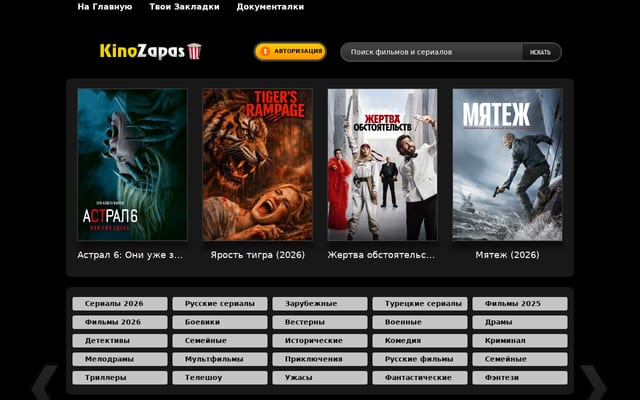Click the Астрал 6: Они уже з... title
The image size is (640, 400).
[130, 255]
